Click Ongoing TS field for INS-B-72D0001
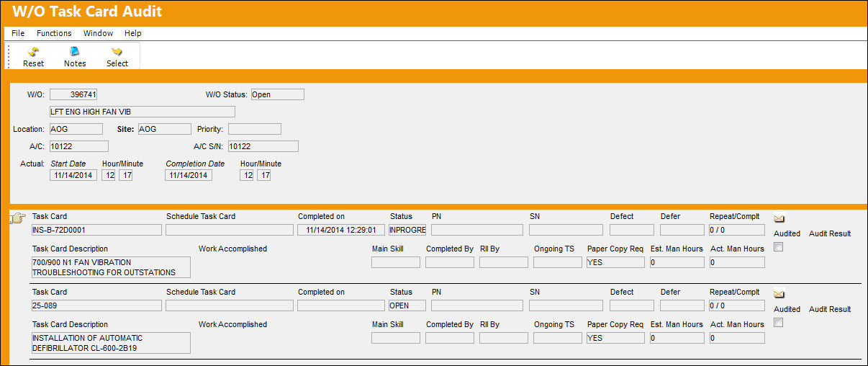Image resolution: width=868 pixels, height=366 pixels. tap(558, 262)
